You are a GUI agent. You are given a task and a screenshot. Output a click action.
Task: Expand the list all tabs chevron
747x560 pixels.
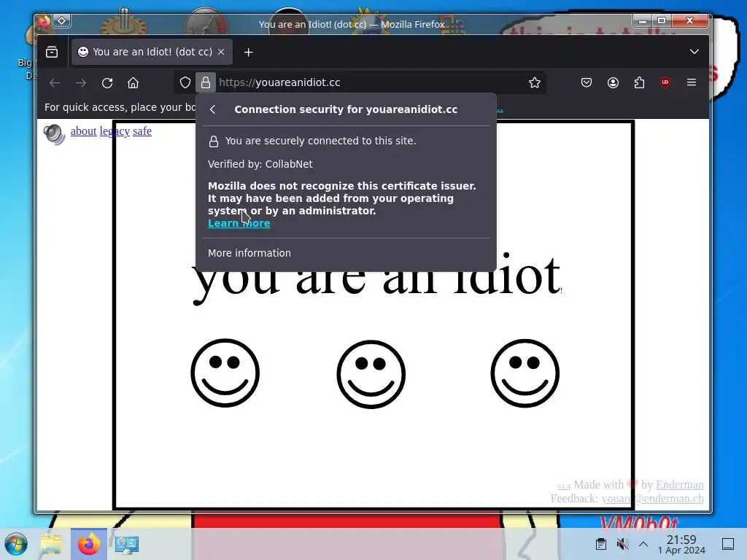click(694, 52)
